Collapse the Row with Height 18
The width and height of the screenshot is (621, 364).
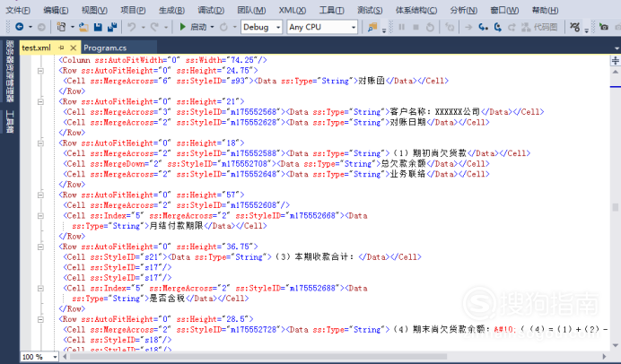pos(40,143)
